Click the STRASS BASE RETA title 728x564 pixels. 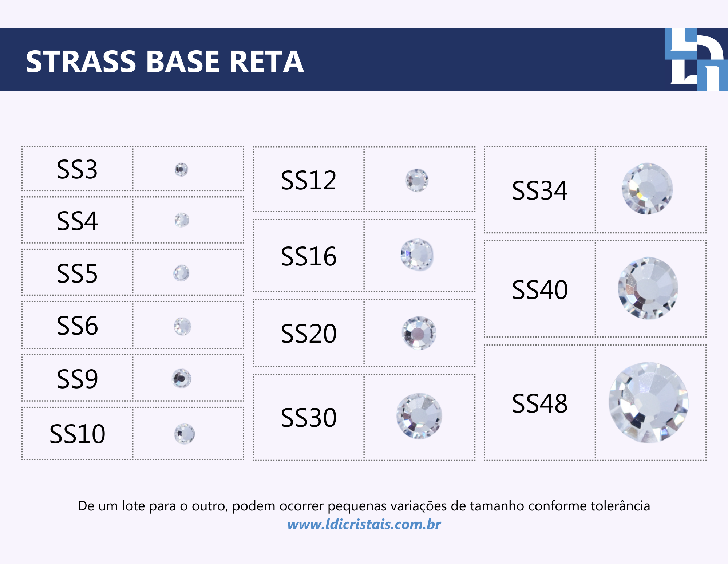pyautogui.click(x=165, y=62)
